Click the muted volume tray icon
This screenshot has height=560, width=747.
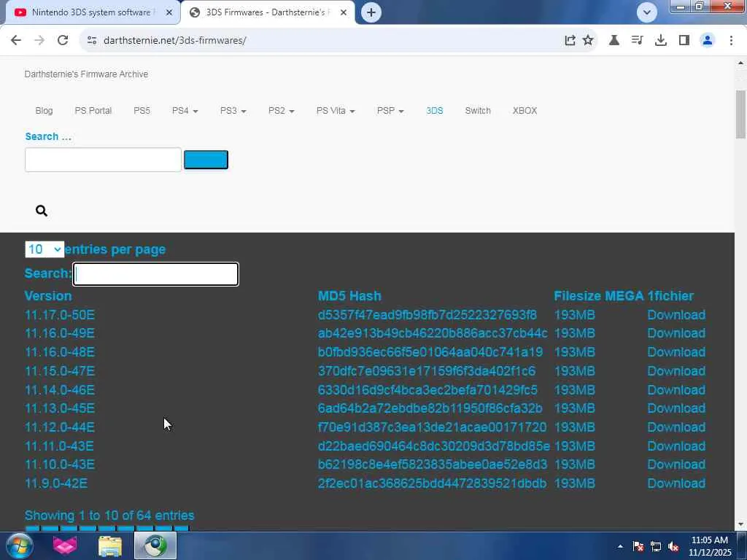[x=673, y=546]
